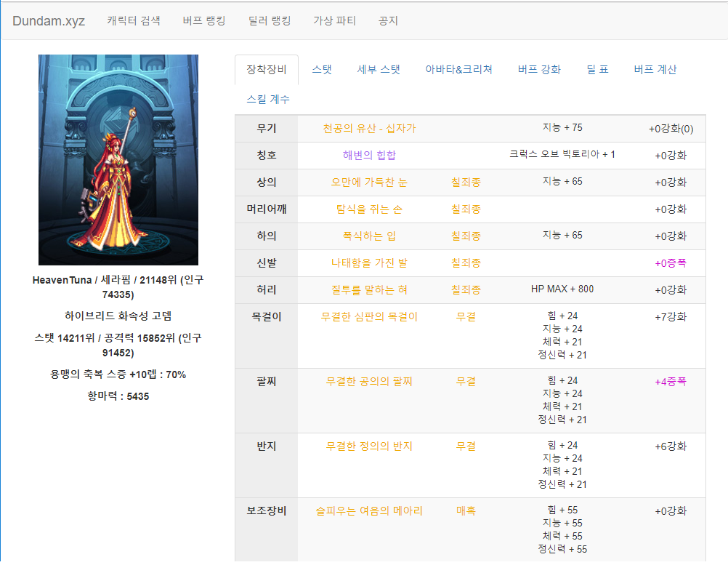Viewport: 728px width, 573px height.
Task: Click 머리어깨 row header cell
Action: [267, 209]
